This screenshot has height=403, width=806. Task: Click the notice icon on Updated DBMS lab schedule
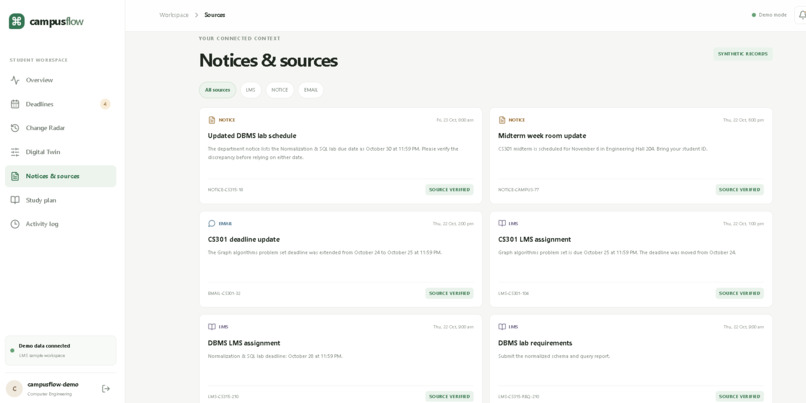click(212, 120)
